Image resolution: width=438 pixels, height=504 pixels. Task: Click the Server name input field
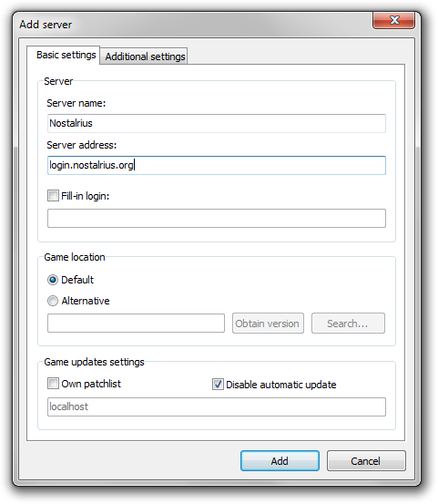(217, 123)
